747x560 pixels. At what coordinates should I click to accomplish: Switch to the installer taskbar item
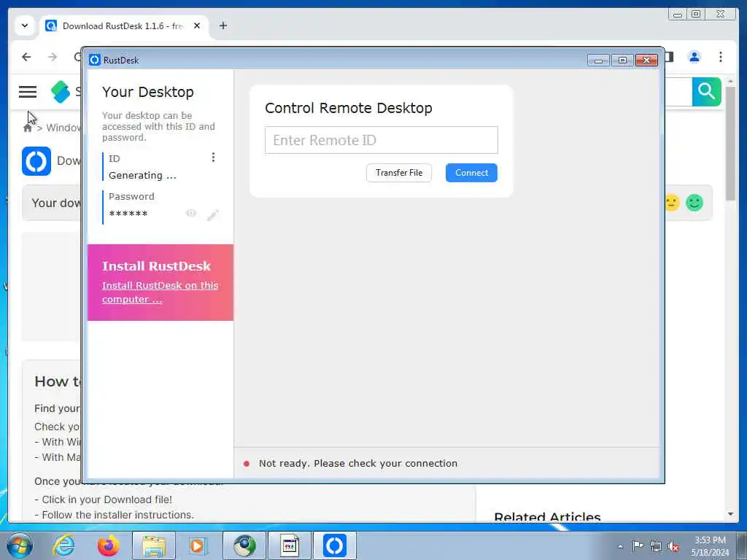point(289,545)
